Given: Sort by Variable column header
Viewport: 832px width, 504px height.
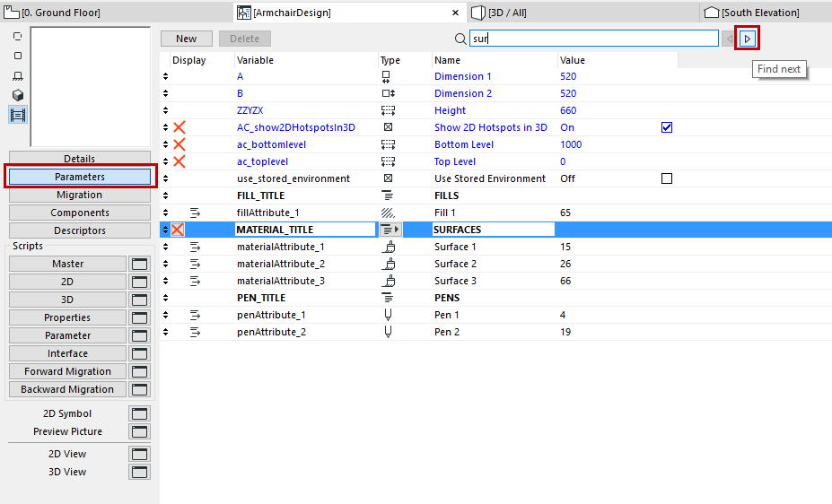Looking at the screenshot, I should click(x=306, y=60).
